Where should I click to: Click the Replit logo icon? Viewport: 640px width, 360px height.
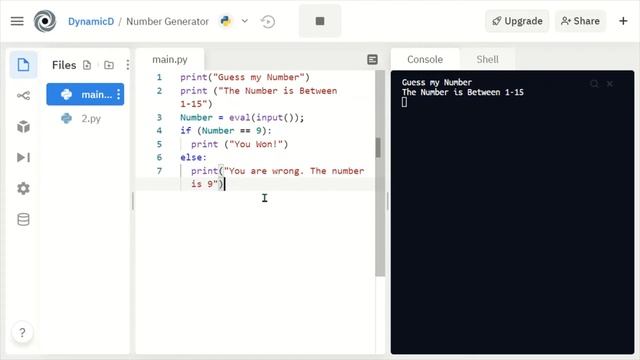45,21
